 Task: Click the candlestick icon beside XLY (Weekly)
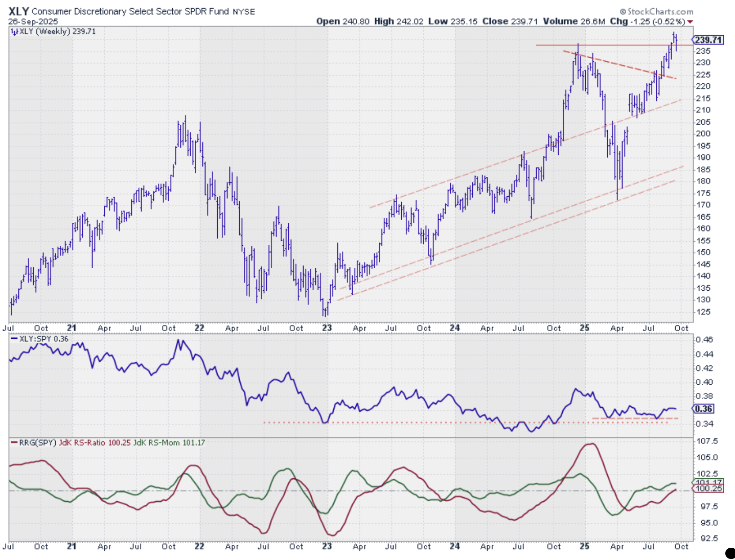[x=14, y=32]
